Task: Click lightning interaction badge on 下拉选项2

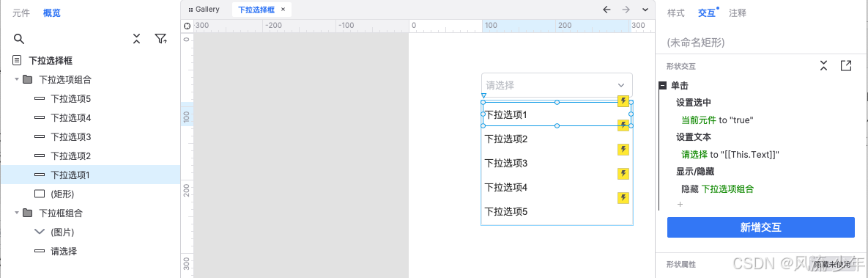Action: tap(623, 125)
